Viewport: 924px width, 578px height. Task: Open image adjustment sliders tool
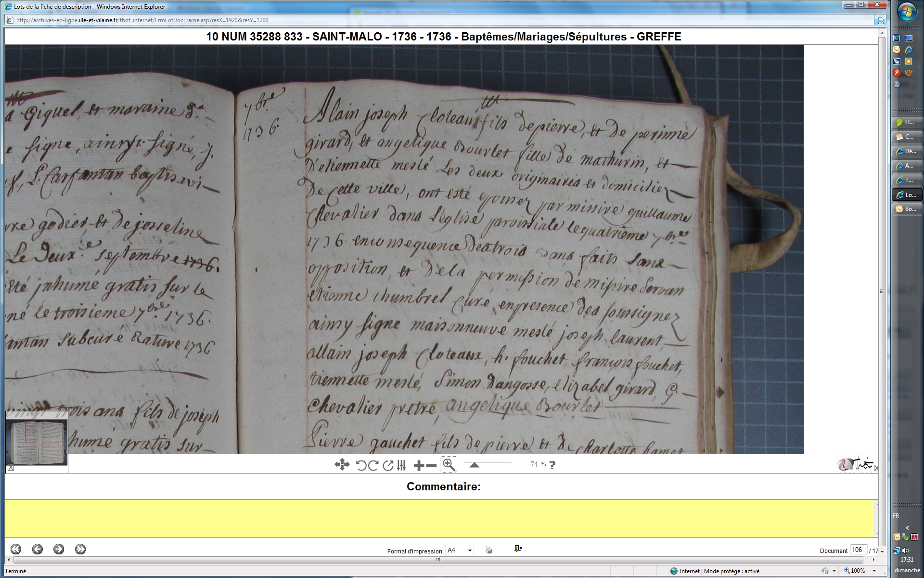(x=402, y=465)
